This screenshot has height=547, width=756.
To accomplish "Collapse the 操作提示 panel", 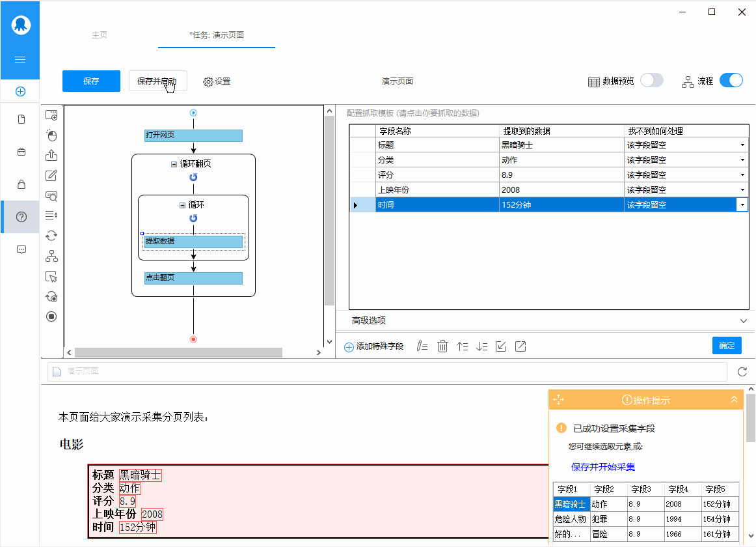I will coord(734,399).
